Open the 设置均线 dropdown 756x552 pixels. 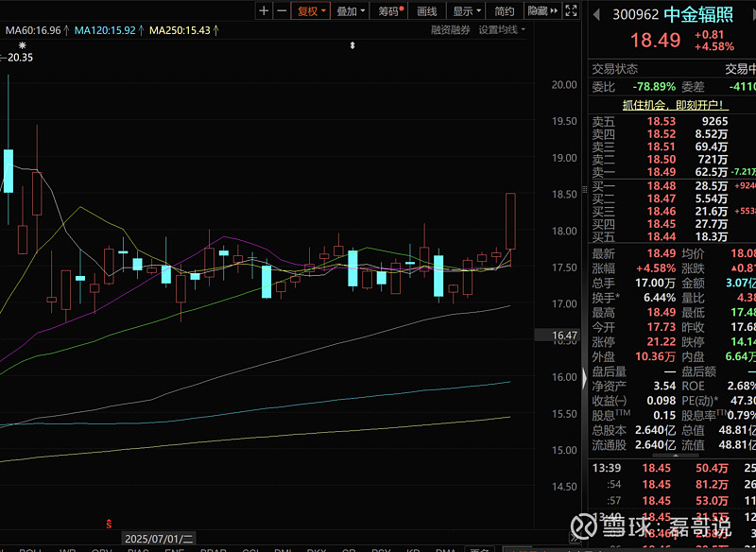(x=502, y=30)
